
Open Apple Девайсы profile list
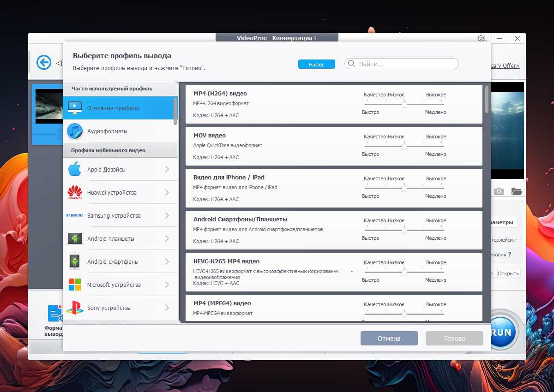(x=120, y=169)
